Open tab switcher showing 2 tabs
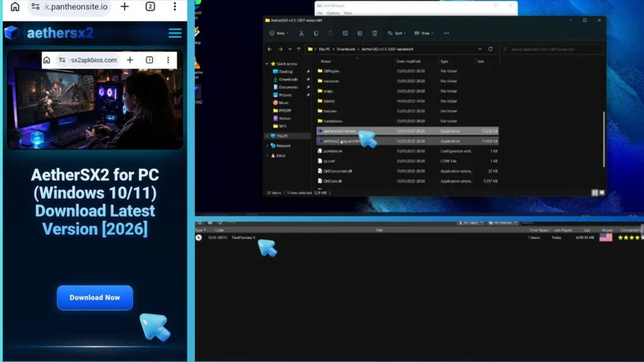Image resolution: width=644 pixels, height=362 pixels. point(150,6)
